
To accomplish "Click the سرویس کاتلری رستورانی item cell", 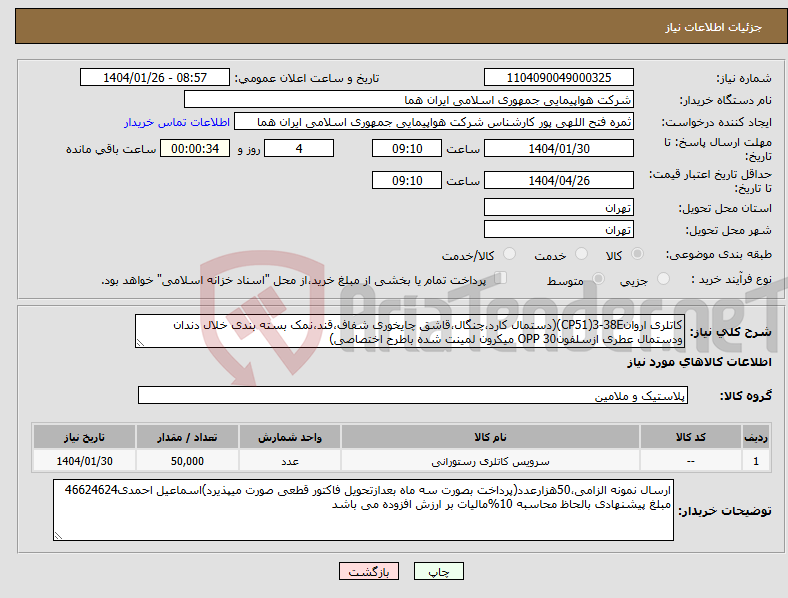I will [x=490, y=461].
